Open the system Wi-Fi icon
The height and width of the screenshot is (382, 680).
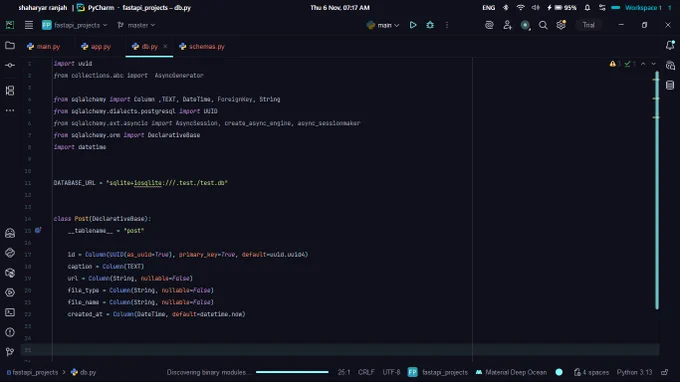click(520, 7)
